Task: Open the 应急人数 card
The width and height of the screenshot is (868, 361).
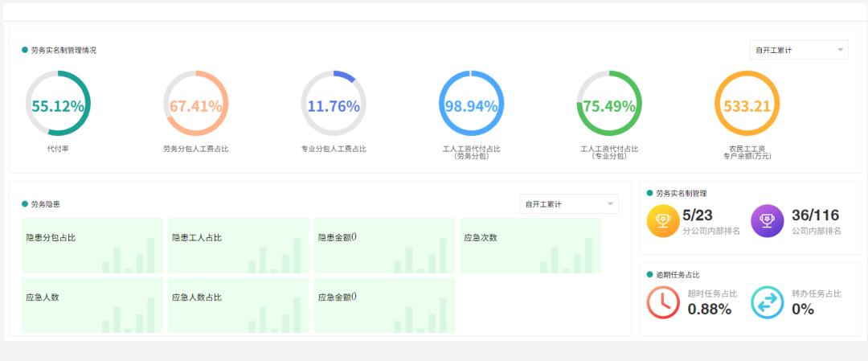Action: pos(92,305)
